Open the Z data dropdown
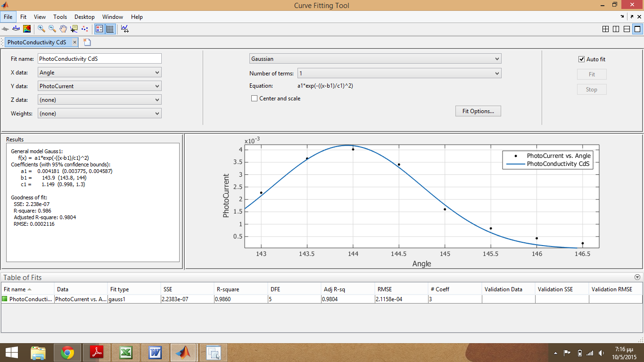644x362 pixels. click(x=99, y=100)
